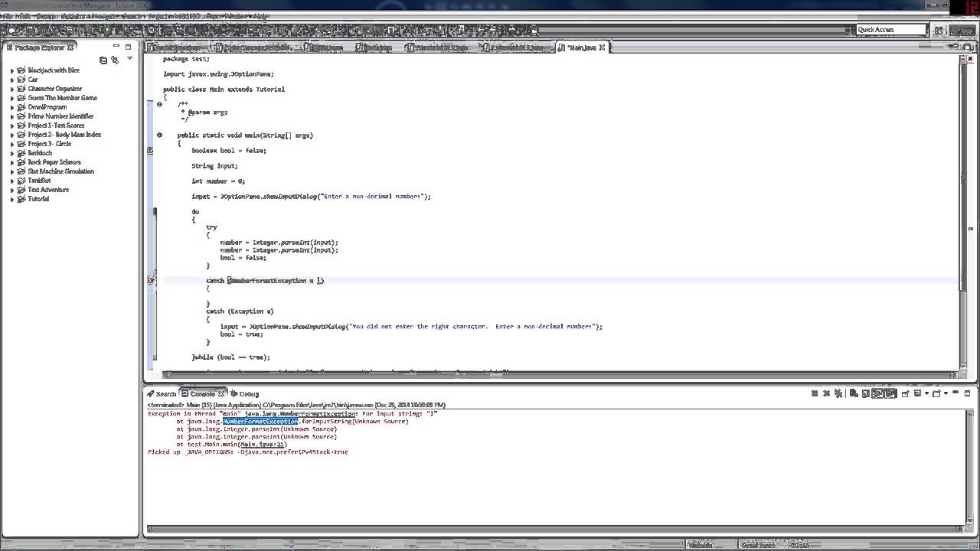Open the File menu
Viewport: 980px width, 551px height.
[x=8, y=16]
